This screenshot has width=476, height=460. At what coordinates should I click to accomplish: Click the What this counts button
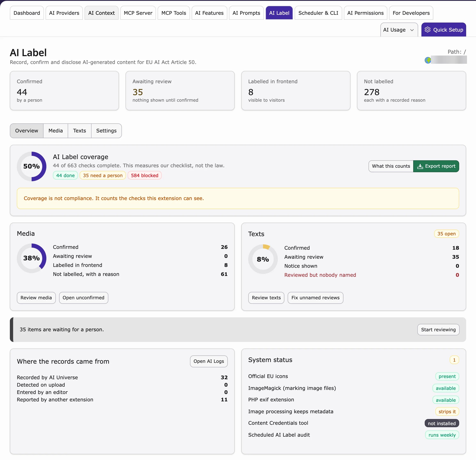[x=391, y=166]
